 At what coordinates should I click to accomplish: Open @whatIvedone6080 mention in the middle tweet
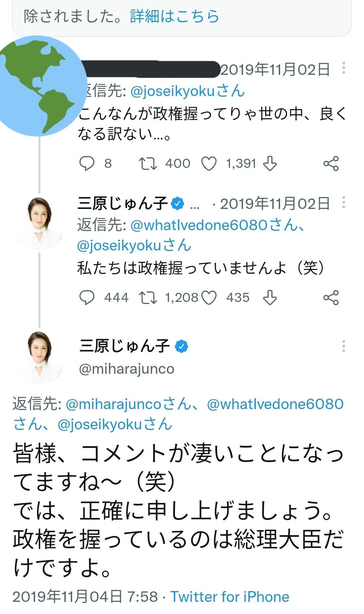pos(199,225)
